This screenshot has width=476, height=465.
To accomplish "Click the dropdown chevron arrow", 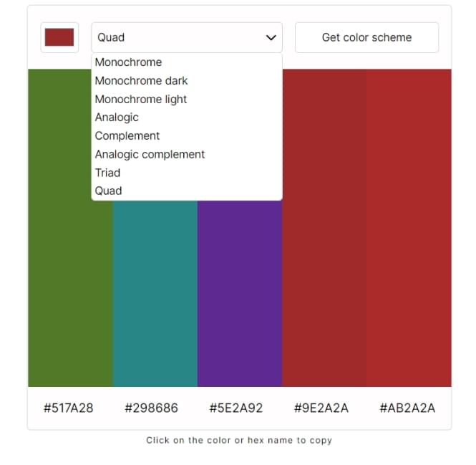I will (271, 38).
